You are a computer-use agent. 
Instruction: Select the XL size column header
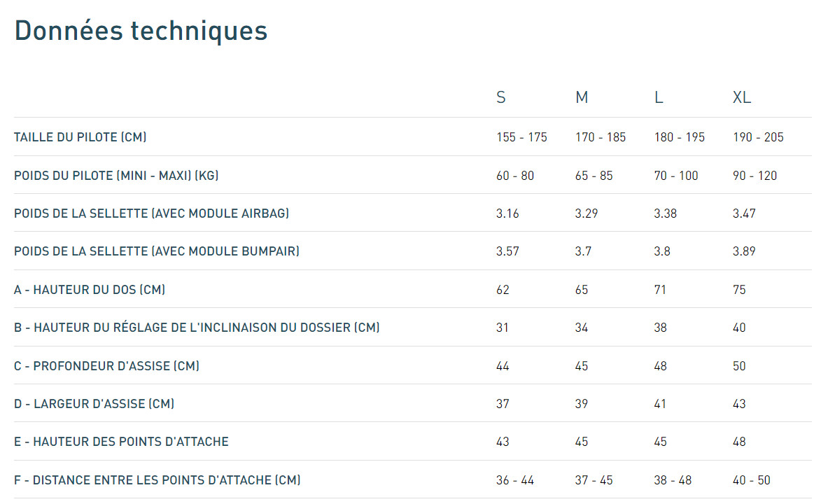(742, 97)
